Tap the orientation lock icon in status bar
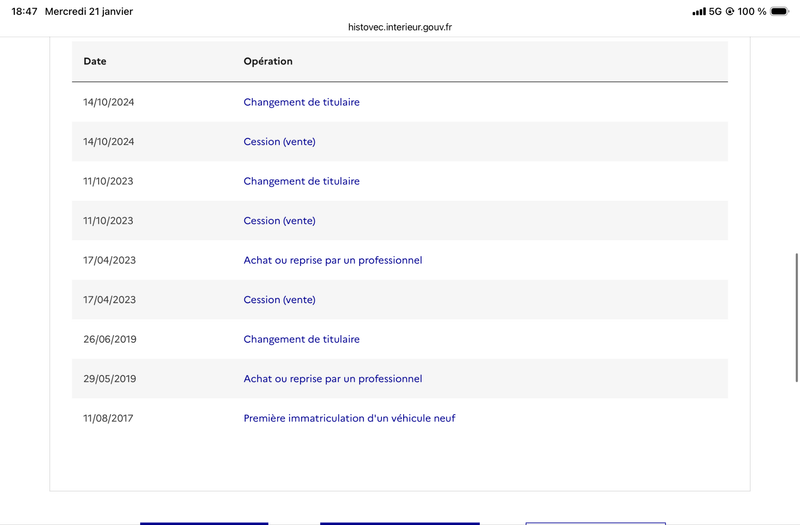800x525 pixels. (x=731, y=11)
